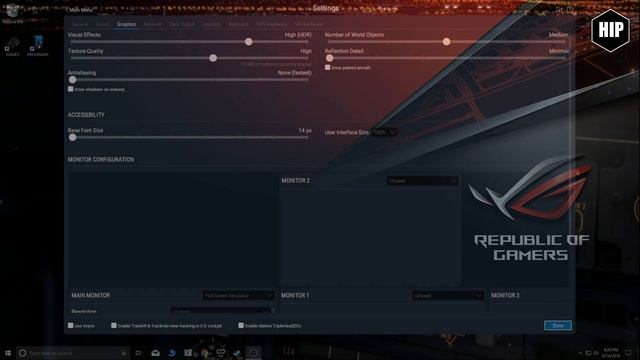The height and width of the screenshot is (360, 640).
Task: Switch to the General tab
Action: pyautogui.click(x=80, y=24)
